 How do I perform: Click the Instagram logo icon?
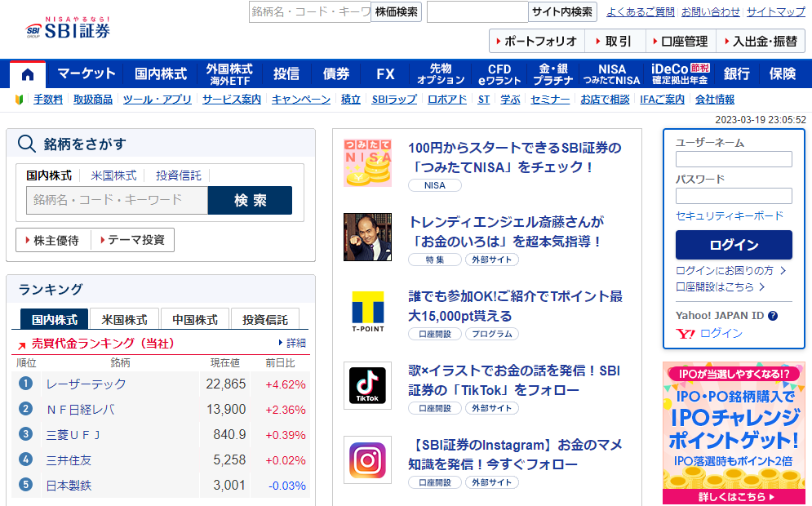[x=367, y=459]
